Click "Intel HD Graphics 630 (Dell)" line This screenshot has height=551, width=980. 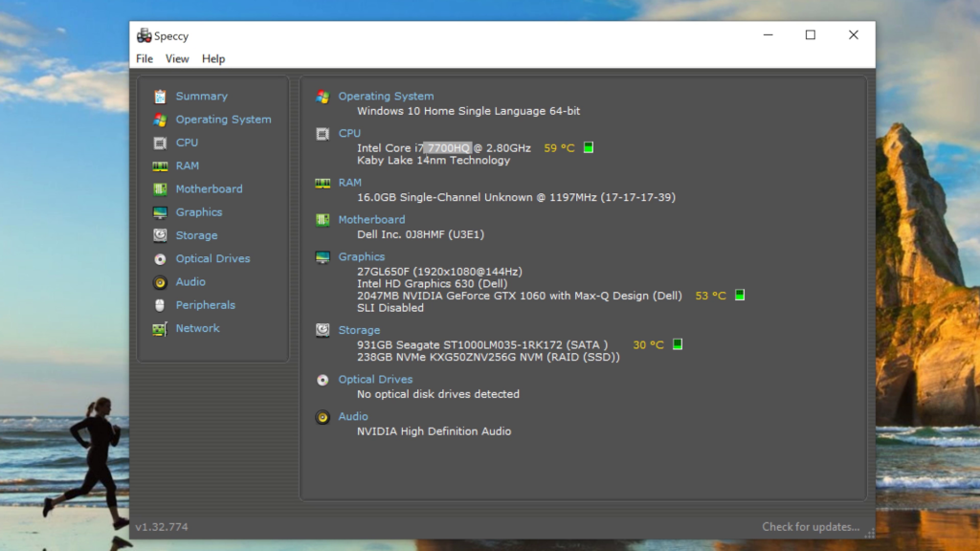tap(432, 283)
